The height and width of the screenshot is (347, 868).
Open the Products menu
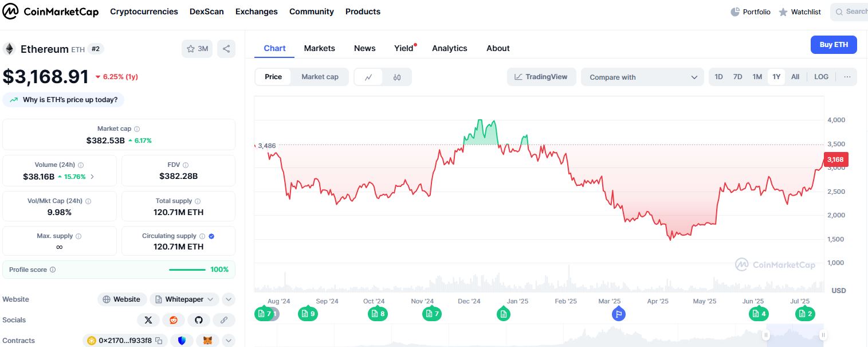(363, 11)
